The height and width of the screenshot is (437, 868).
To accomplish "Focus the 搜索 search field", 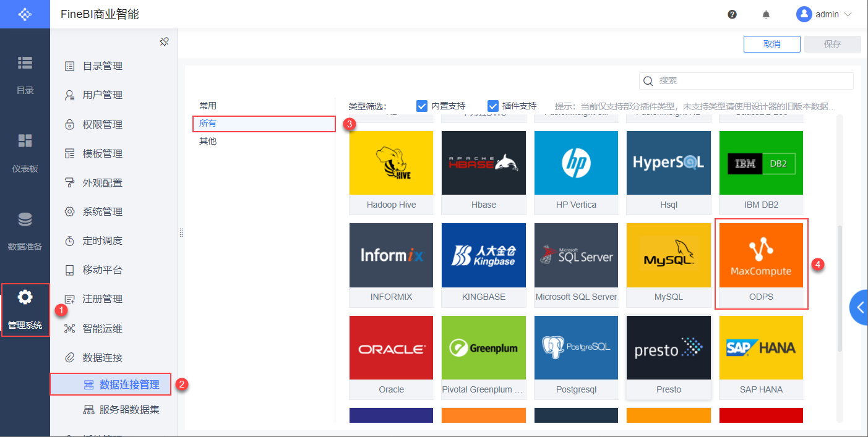I will click(746, 81).
